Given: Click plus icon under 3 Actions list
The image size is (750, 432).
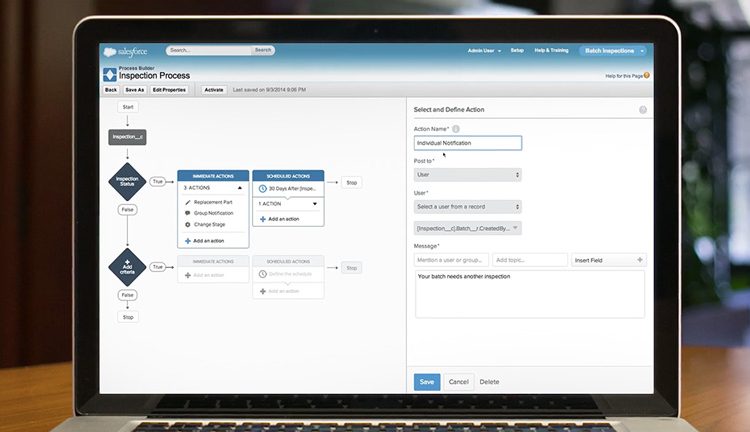Looking at the screenshot, I should 188,241.
